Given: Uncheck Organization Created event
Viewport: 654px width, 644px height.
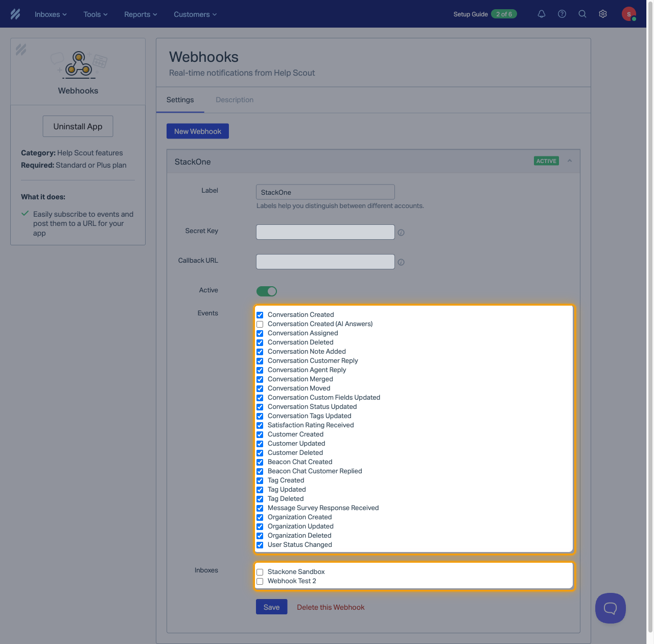Looking at the screenshot, I should (260, 517).
